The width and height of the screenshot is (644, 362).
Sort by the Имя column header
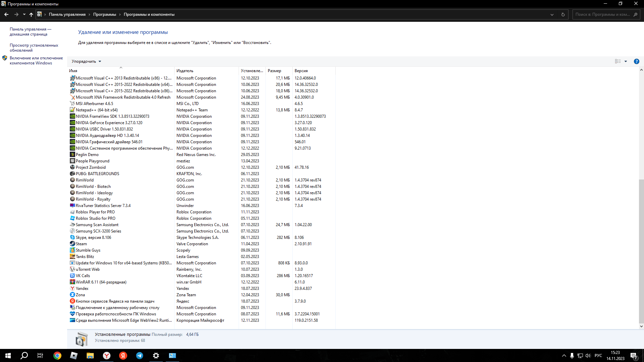pos(121,71)
